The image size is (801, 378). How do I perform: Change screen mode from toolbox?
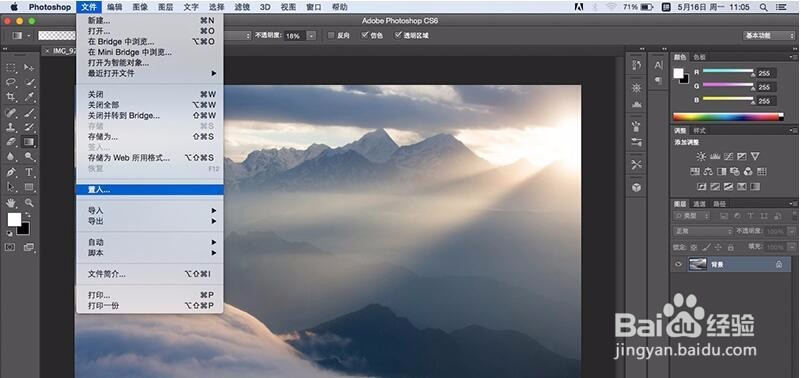point(29,247)
